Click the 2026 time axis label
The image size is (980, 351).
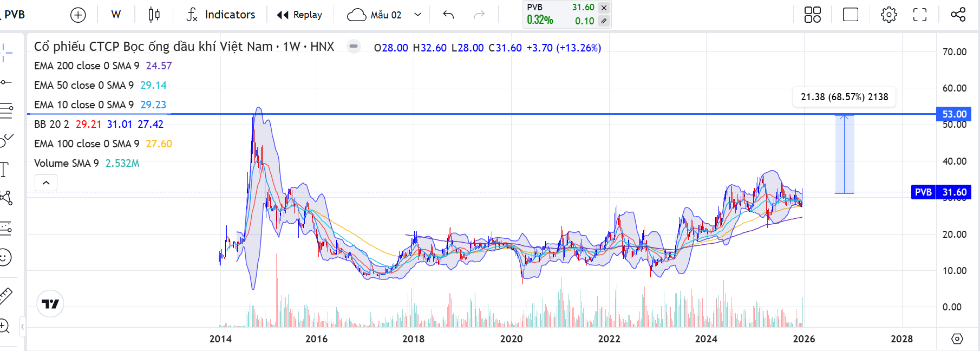coord(804,339)
